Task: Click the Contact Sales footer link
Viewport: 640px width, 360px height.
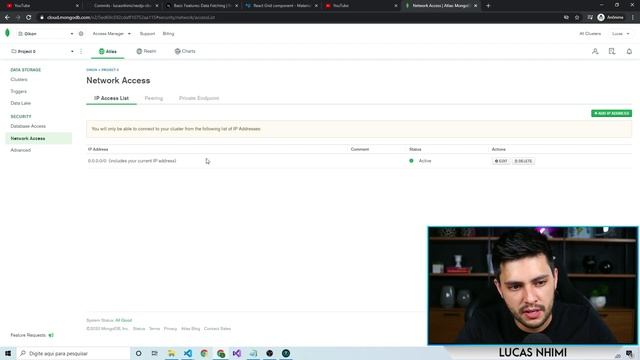Action: [217, 329]
